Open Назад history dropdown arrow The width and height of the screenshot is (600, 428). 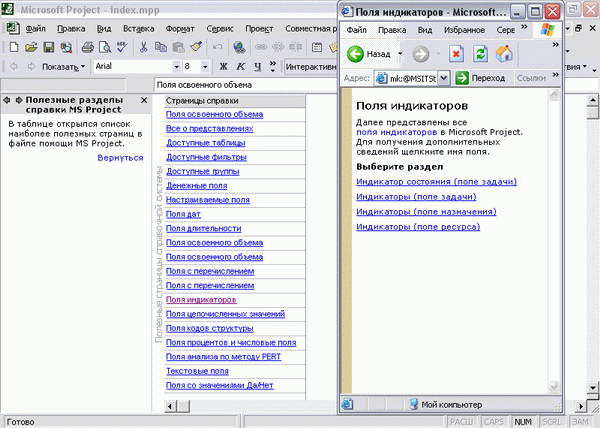400,54
